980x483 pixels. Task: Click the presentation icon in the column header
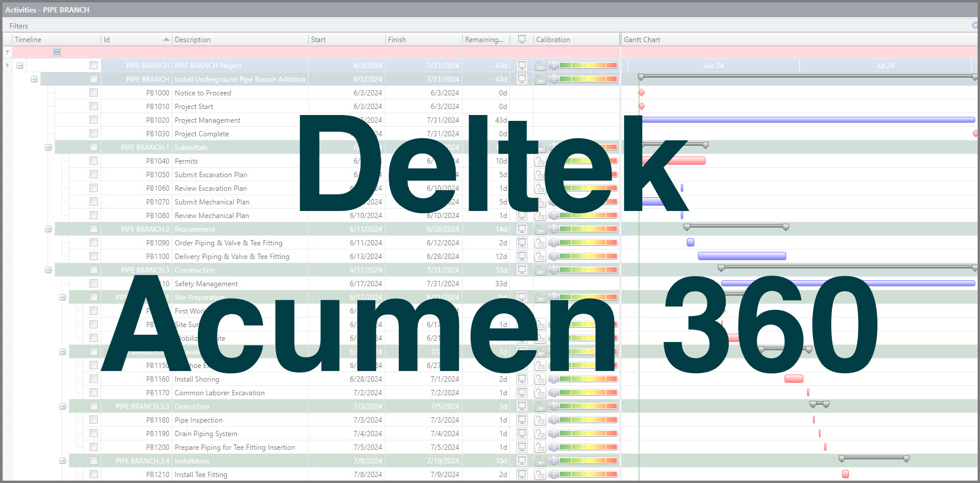pos(522,39)
